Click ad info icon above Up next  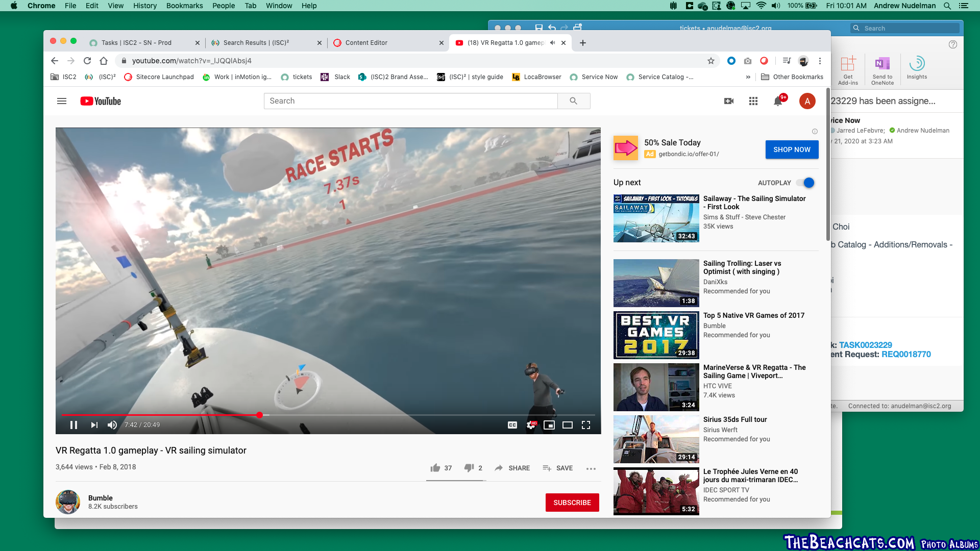coord(815,132)
